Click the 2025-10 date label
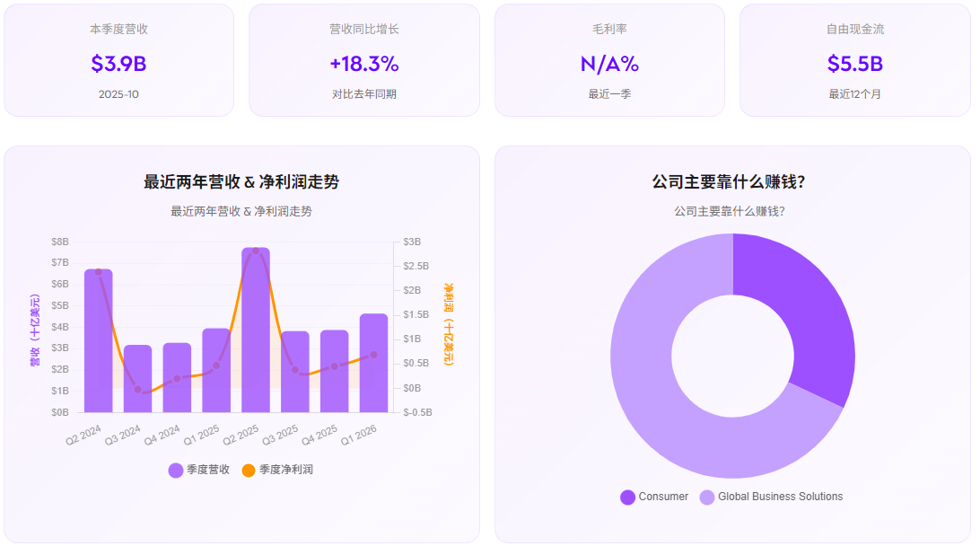Image resolution: width=980 pixels, height=546 pixels. click(x=118, y=92)
